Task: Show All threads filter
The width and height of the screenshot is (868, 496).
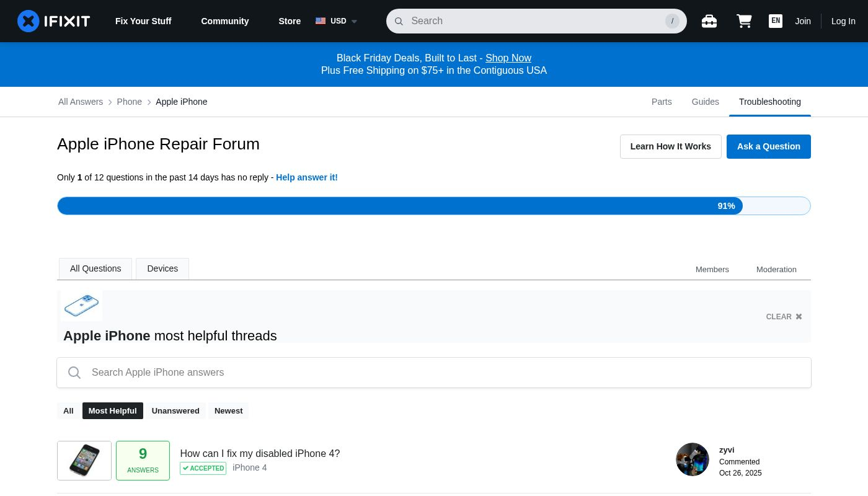Action: tap(68, 411)
